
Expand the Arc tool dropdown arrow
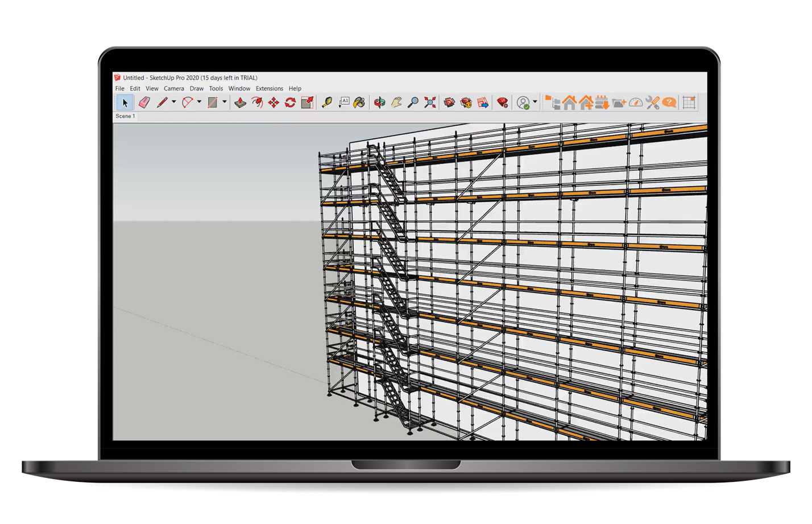tap(199, 102)
